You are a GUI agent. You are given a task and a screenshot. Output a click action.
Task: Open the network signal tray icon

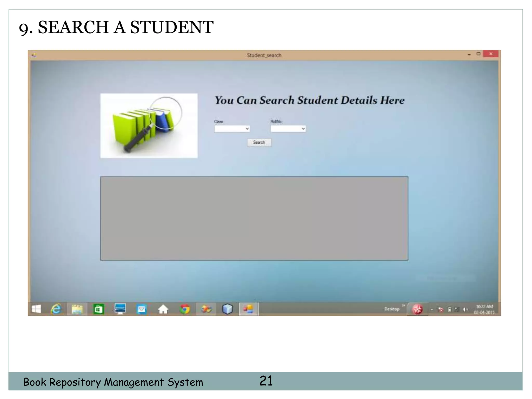point(457,309)
